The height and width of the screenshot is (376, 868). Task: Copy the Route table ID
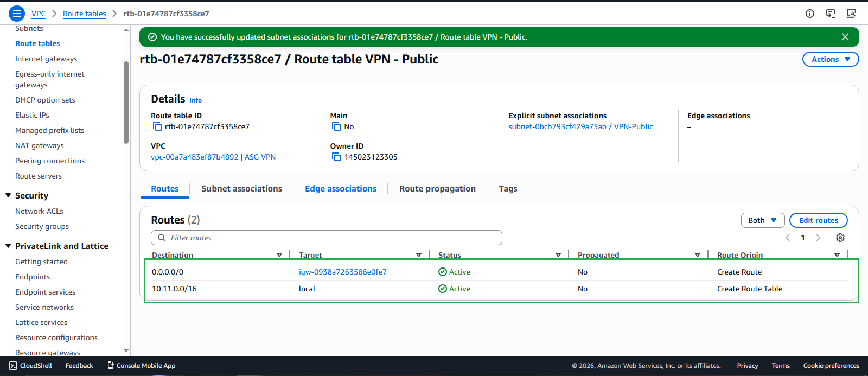tap(157, 126)
